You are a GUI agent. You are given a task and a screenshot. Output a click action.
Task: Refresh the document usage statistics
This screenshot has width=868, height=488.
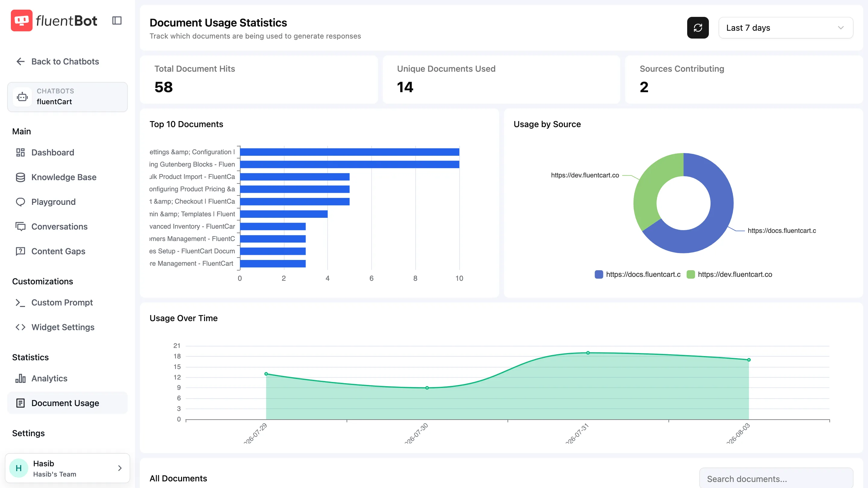click(x=698, y=28)
